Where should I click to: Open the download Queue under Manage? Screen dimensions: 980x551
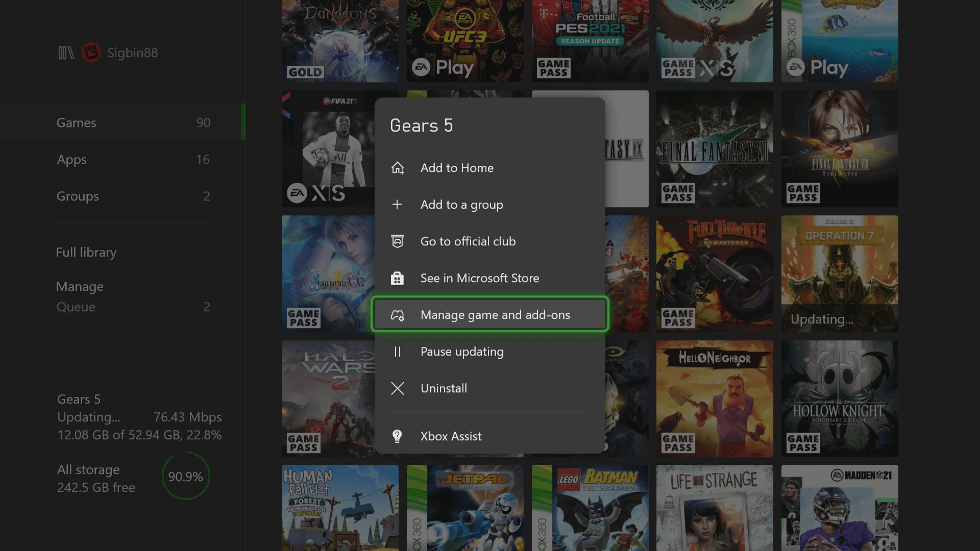76,307
